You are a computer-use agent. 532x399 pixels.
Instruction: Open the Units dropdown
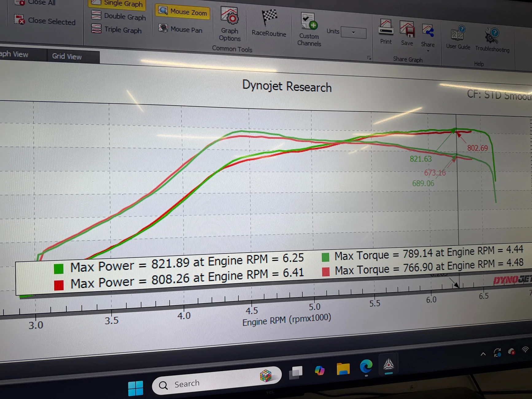[x=354, y=33]
